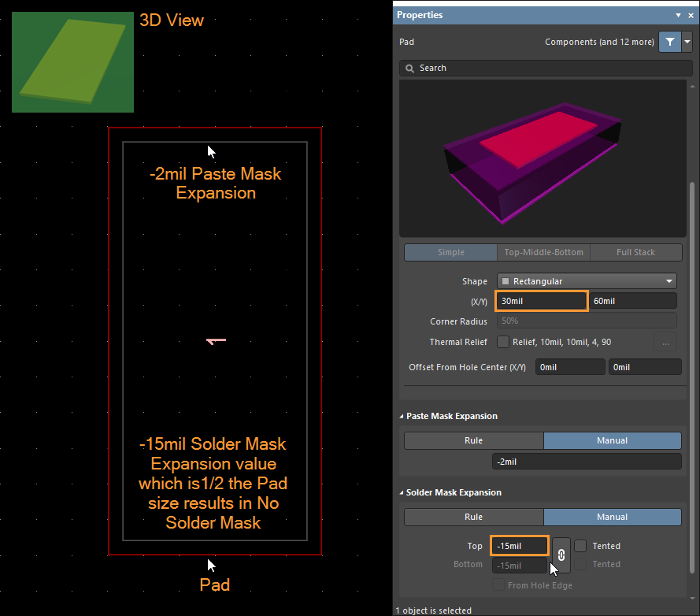This screenshot has width=700, height=616.
Task: Click the Manual button under Solder Mask Expansion
Action: click(613, 517)
